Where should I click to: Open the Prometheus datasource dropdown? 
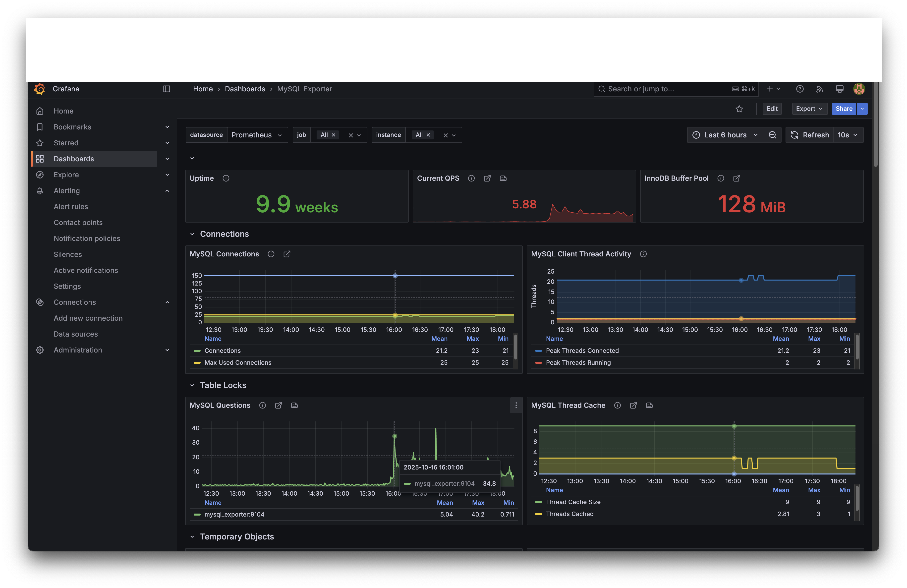257,135
